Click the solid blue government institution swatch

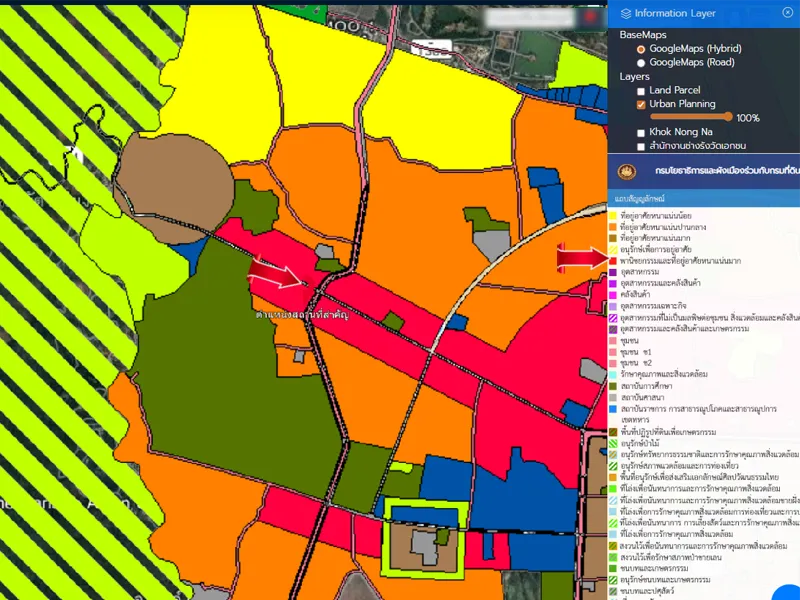click(613, 408)
